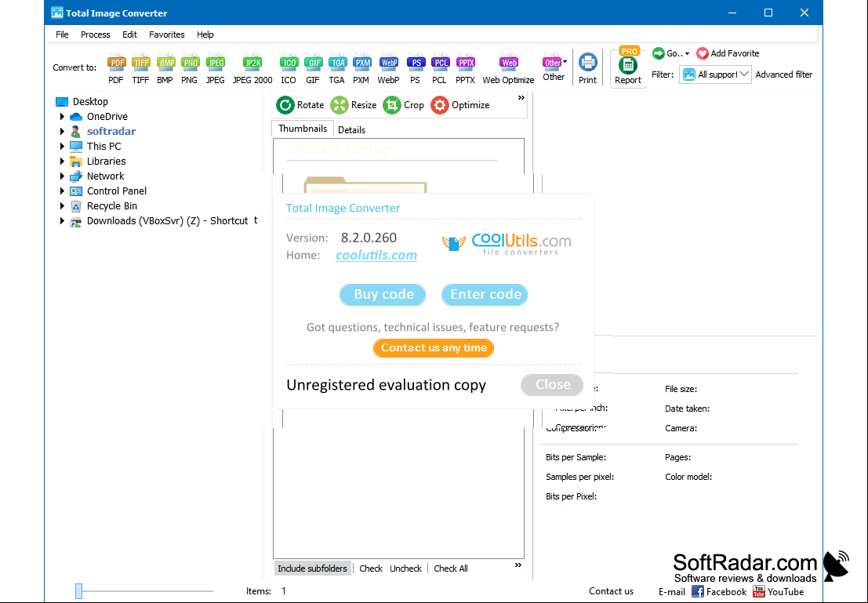Choose BMP conversion icon
Screen dimensions: 868x603
(165, 63)
